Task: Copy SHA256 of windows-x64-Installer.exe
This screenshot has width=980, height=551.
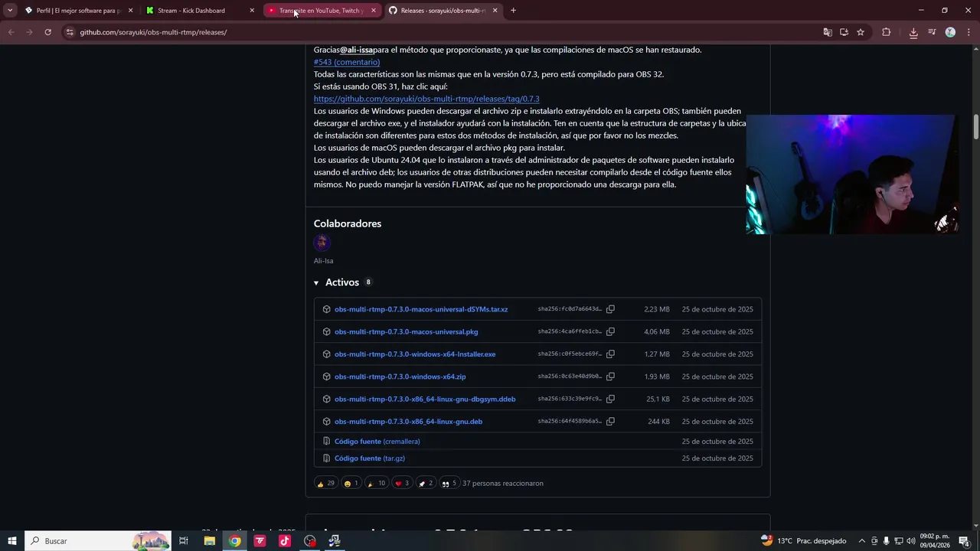Action: coord(610,354)
